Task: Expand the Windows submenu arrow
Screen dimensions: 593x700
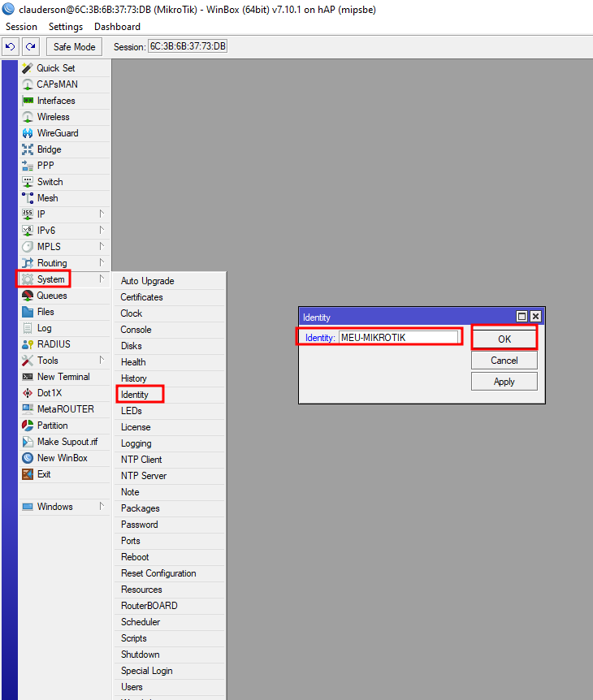Action: (x=102, y=507)
